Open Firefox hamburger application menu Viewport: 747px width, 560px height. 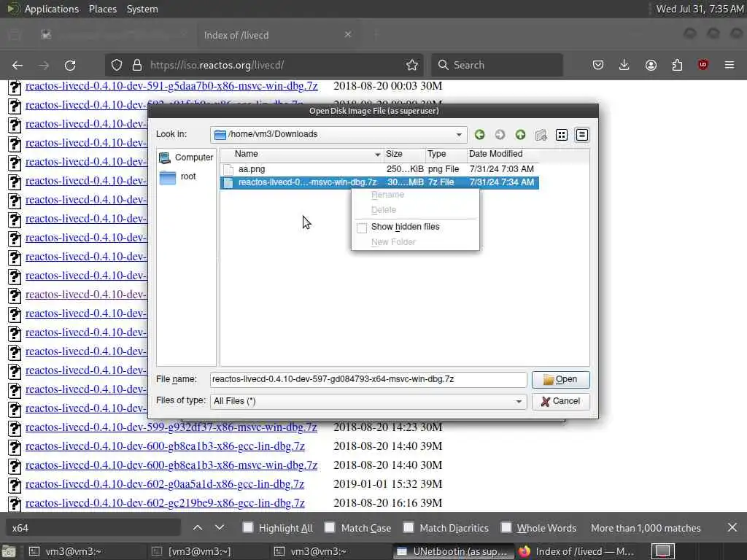pos(729,65)
